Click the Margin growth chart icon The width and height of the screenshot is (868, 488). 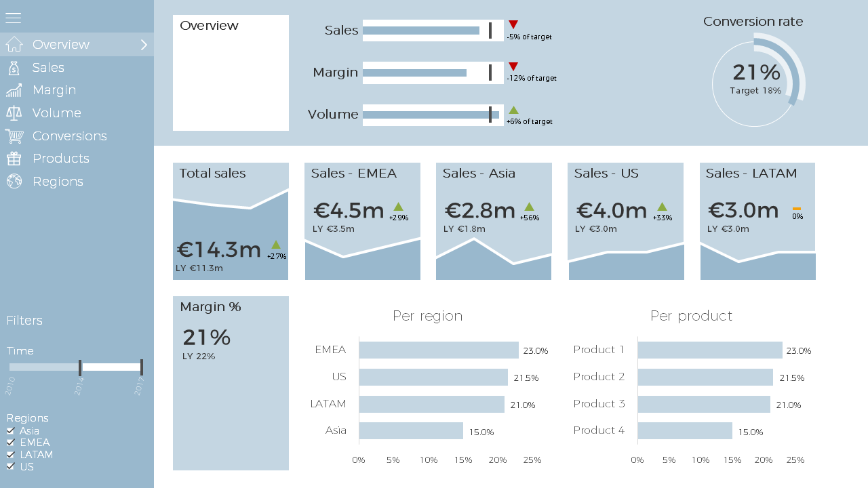coord(14,90)
